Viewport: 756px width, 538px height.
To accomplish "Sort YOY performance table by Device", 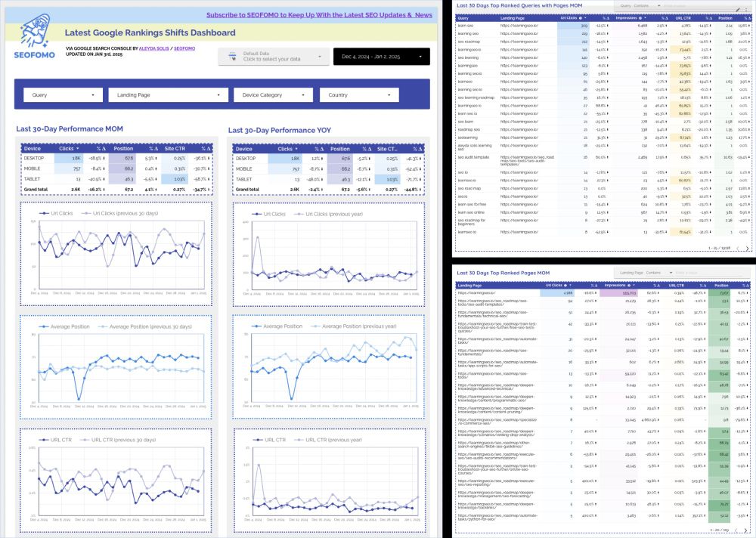I will click(244, 149).
